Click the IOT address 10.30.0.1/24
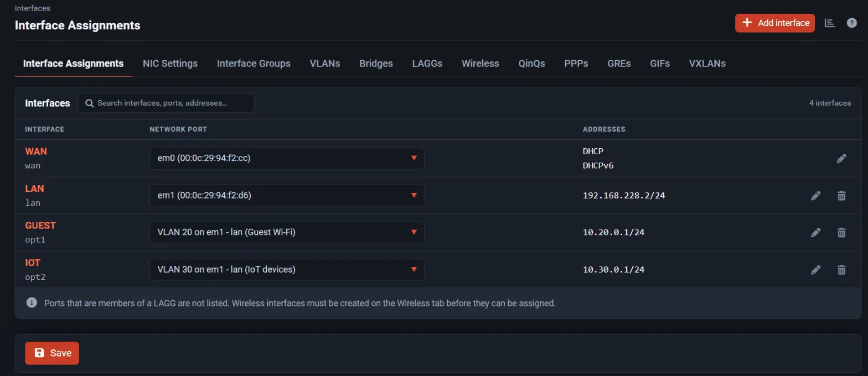 tap(614, 270)
